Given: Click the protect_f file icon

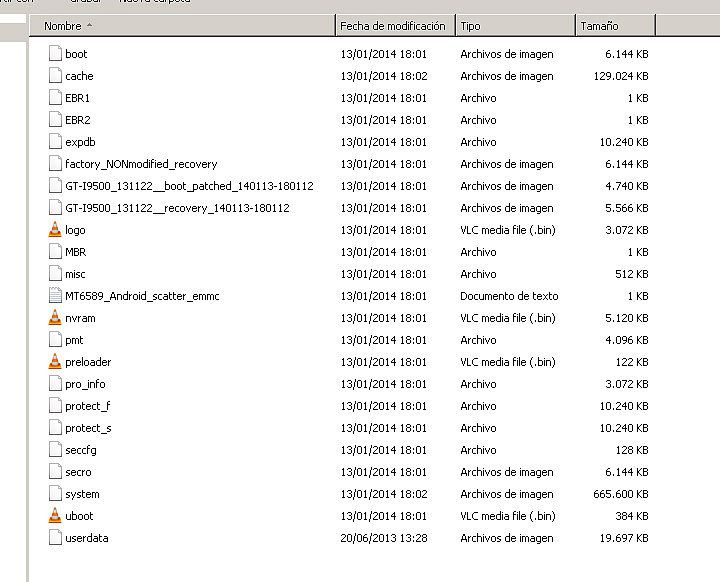Looking at the screenshot, I should (55, 406).
